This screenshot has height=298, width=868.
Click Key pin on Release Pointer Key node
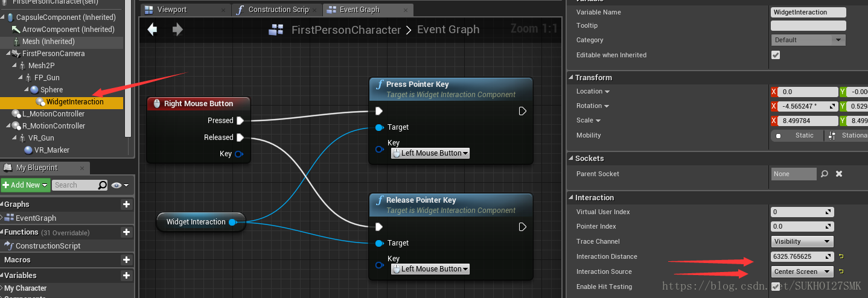point(379,265)
